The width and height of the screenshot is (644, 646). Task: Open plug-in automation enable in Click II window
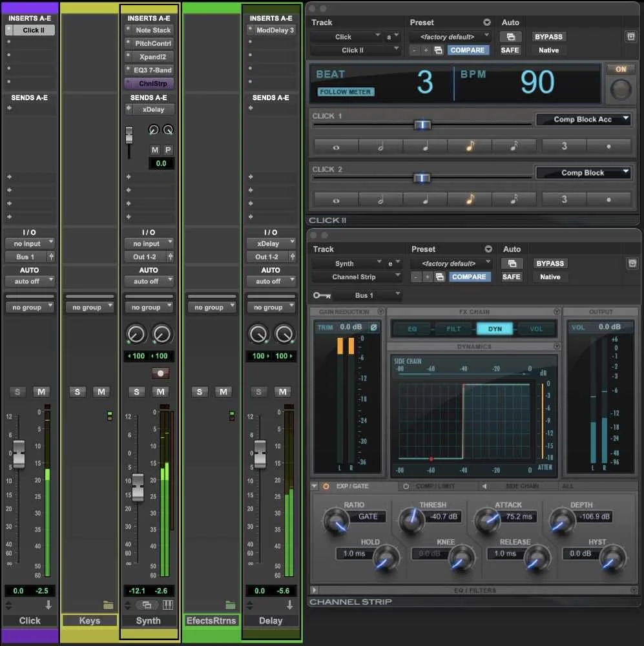point(510,37)
